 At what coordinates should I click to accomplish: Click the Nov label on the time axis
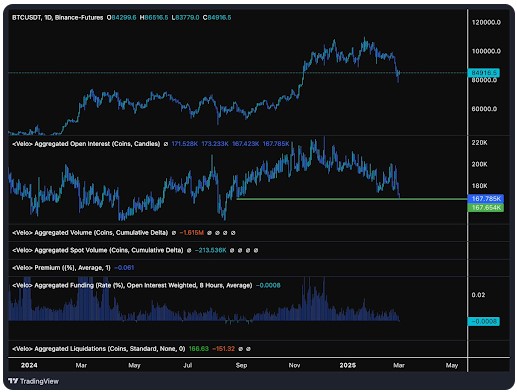pos(294,365)
